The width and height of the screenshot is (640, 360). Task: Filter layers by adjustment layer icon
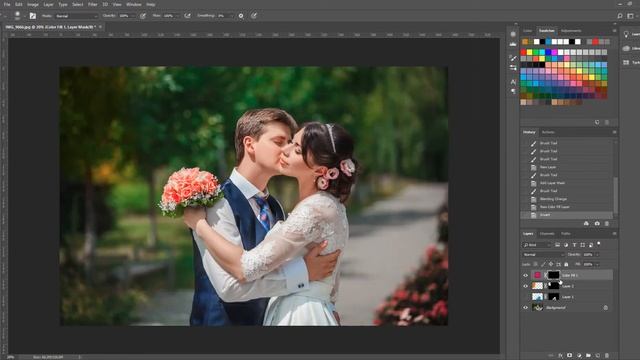pyautogui.click(x=566, y=245)
